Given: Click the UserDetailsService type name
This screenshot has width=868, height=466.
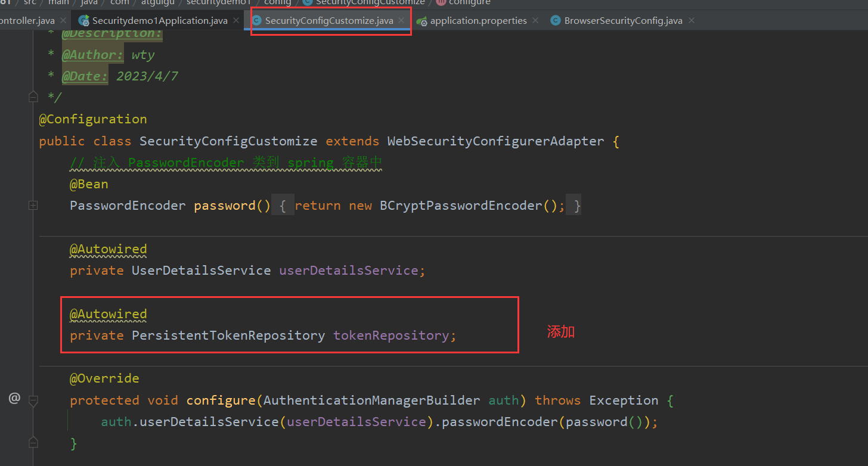Looking at the screenshot, I should [x=201, y=271].
